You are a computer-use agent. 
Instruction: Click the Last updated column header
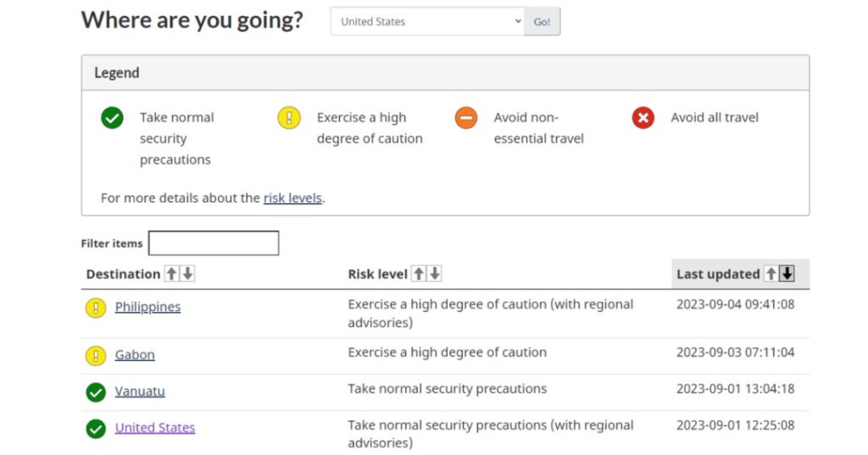(x=718, y=274)
